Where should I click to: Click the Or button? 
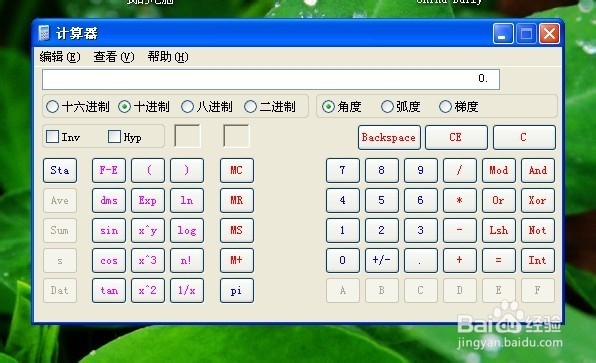click(499, 200)
